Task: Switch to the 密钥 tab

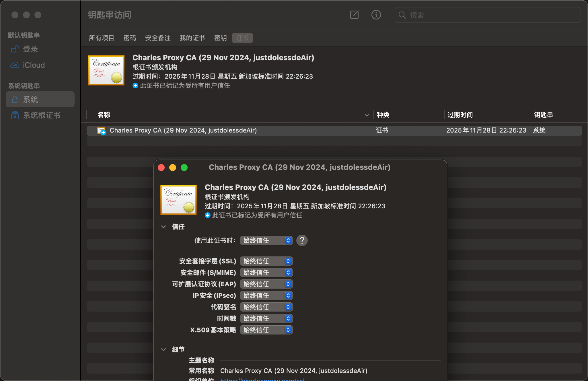Action: tap(220, 38)
